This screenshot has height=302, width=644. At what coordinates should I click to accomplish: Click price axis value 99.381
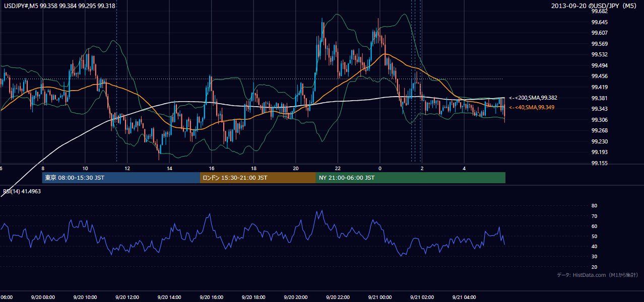(x=599, y=98)
